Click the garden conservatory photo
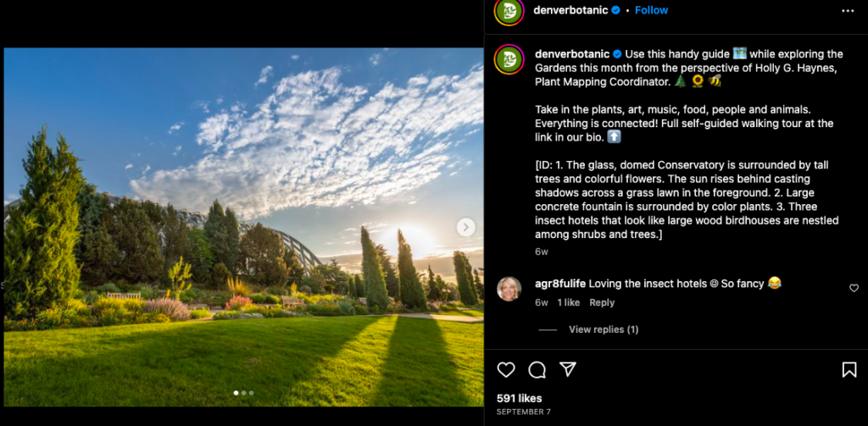 243,227
